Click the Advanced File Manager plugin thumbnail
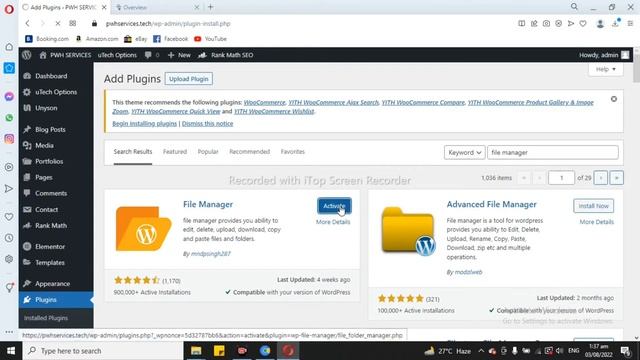Image resolution: width=640 pixels, height=360 pixels. [408, 231]
